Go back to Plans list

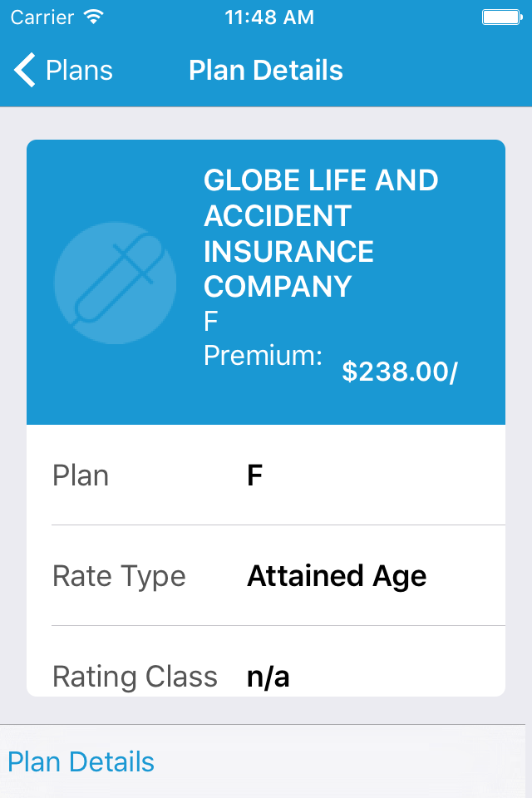79,71
